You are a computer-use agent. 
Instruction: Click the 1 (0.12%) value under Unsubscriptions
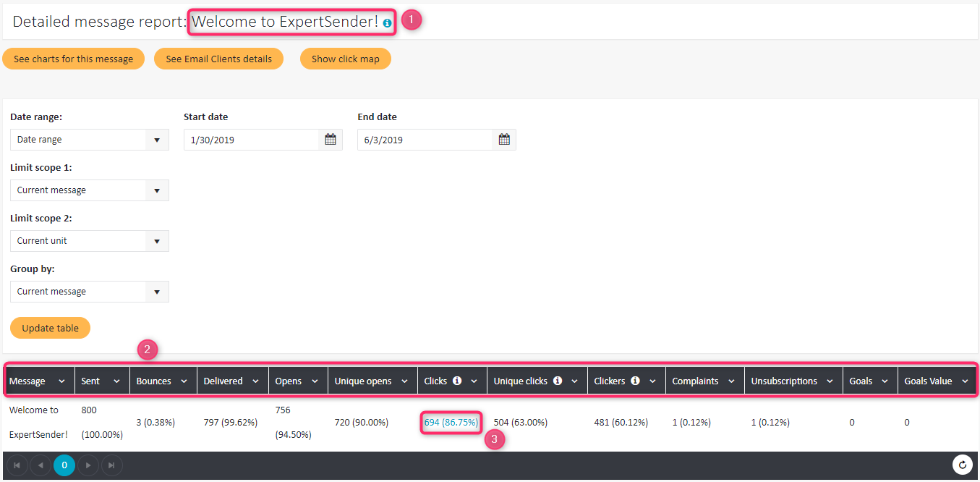[x=770, y=422]
